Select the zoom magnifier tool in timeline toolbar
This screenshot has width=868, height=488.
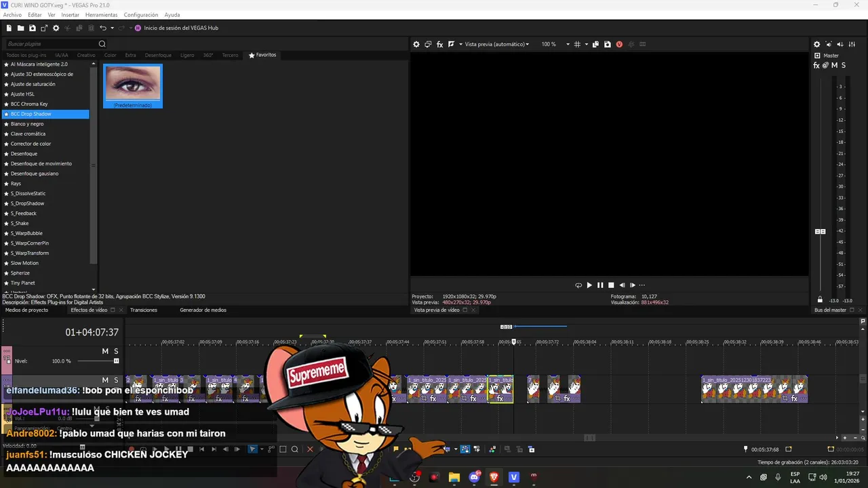(x=294, y=449)
